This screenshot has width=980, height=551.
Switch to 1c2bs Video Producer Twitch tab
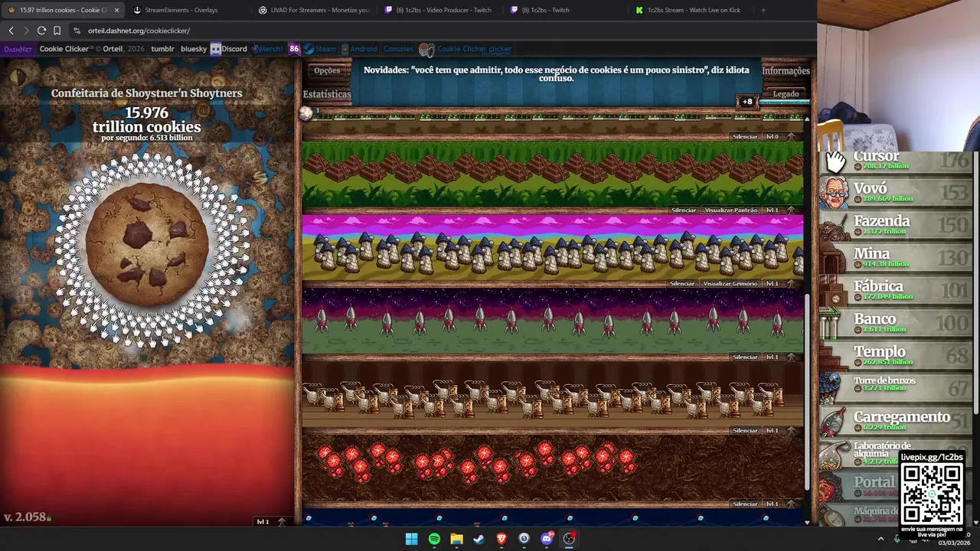point(439,10)
